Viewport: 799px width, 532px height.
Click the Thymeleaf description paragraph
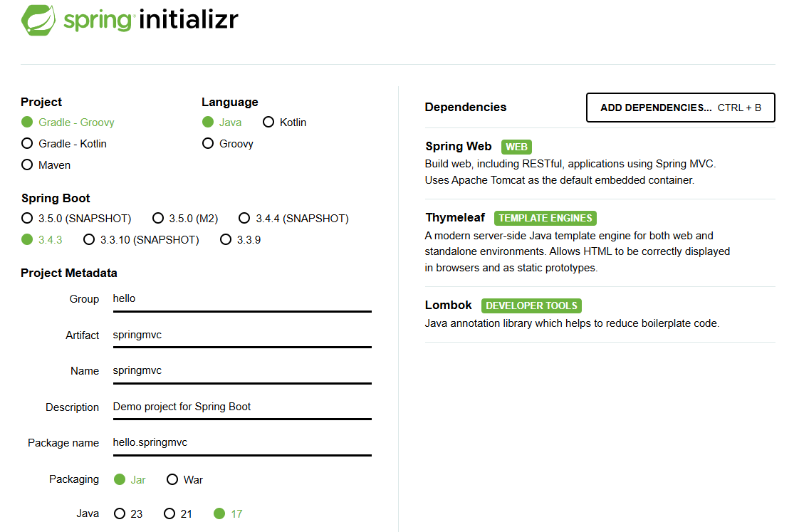coord(578,251)
